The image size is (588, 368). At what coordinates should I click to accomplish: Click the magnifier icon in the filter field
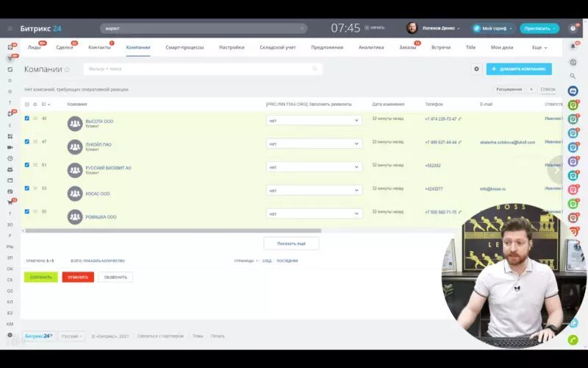pyautogui.click(x=315, y=69)
